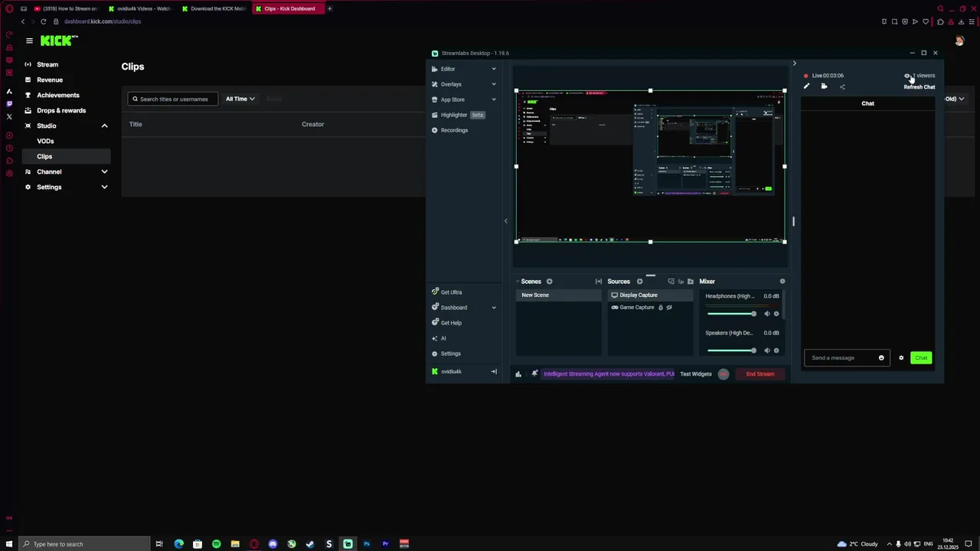980x551 pixels.
Task: Open App Store in Streamlabs sidebar
Action: point(452,99)
